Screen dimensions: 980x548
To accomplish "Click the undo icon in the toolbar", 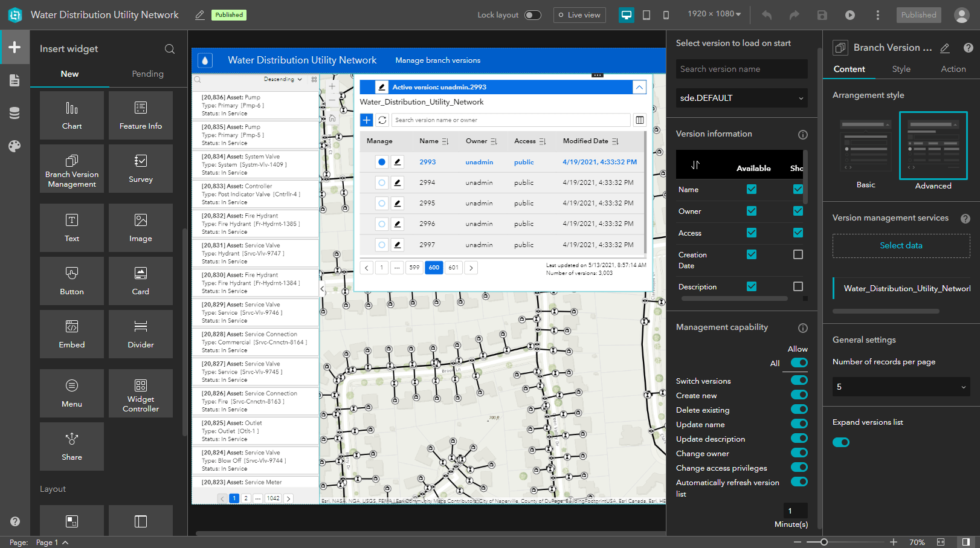I will (x=766, y=15).
